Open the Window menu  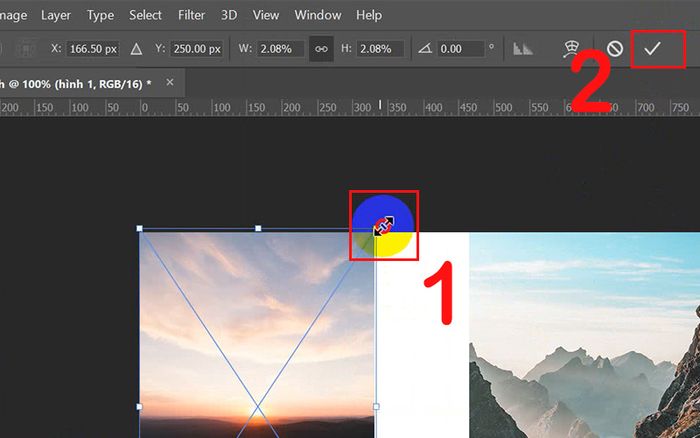pos(317,15)
